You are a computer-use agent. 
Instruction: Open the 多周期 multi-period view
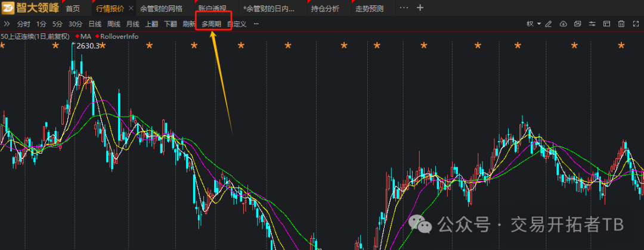click(x=212, y=24)
